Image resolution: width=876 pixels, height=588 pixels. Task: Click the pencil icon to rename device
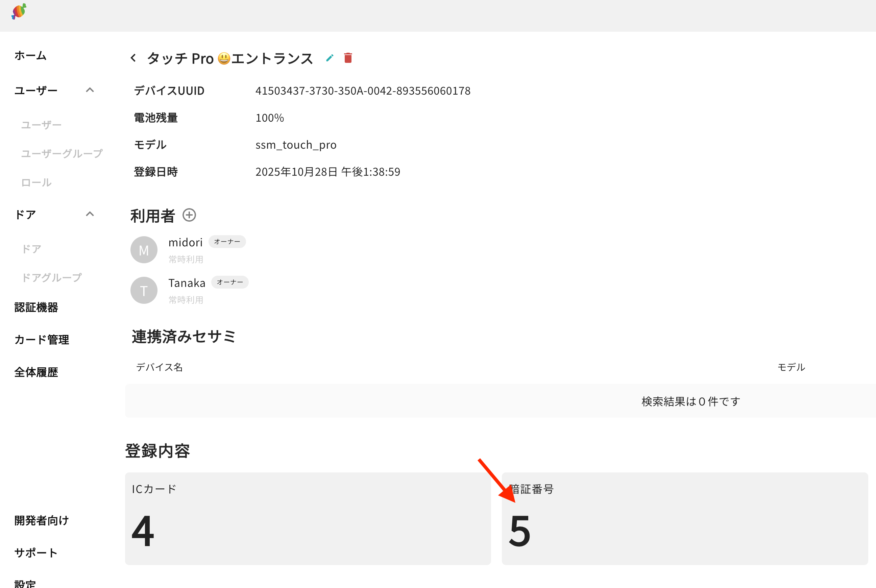tap(330, 58)
